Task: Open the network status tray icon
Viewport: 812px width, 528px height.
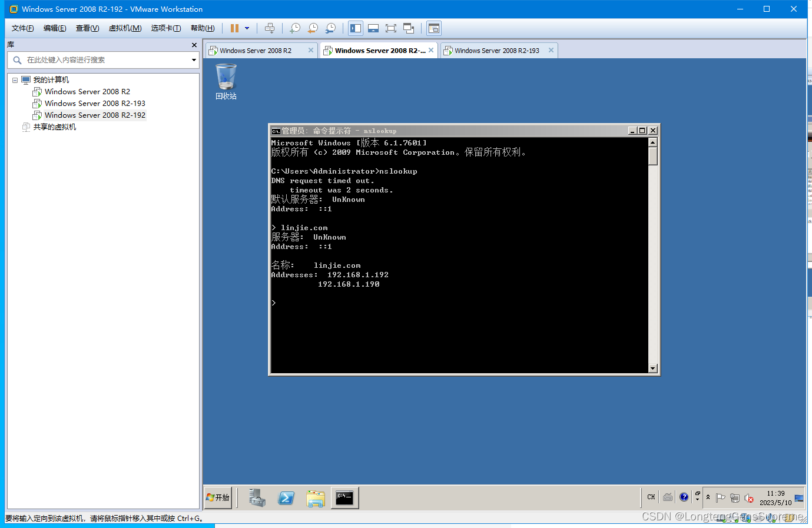Action: pos(735,498)
